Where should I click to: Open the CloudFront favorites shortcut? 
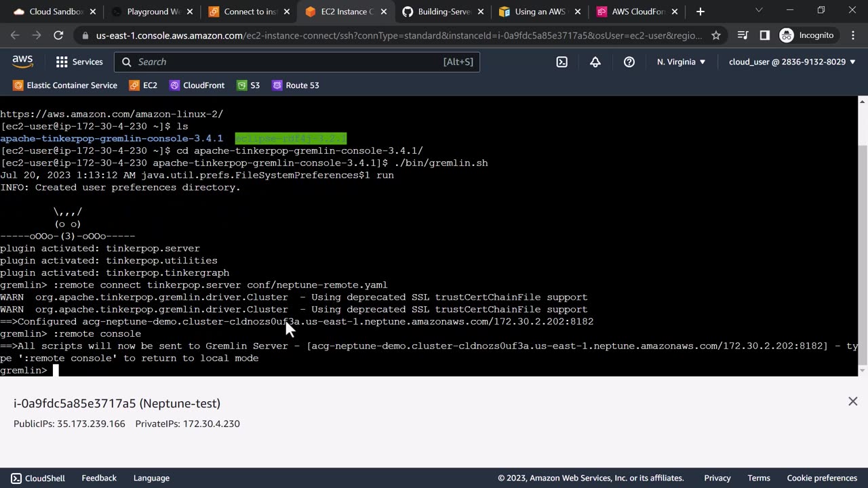(x=197, y=85)
